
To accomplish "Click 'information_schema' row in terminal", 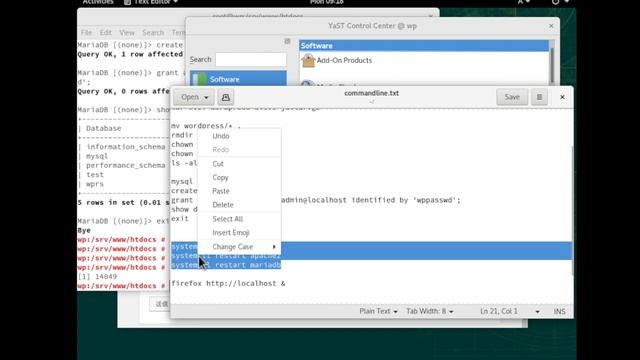I will coord(126,147).
